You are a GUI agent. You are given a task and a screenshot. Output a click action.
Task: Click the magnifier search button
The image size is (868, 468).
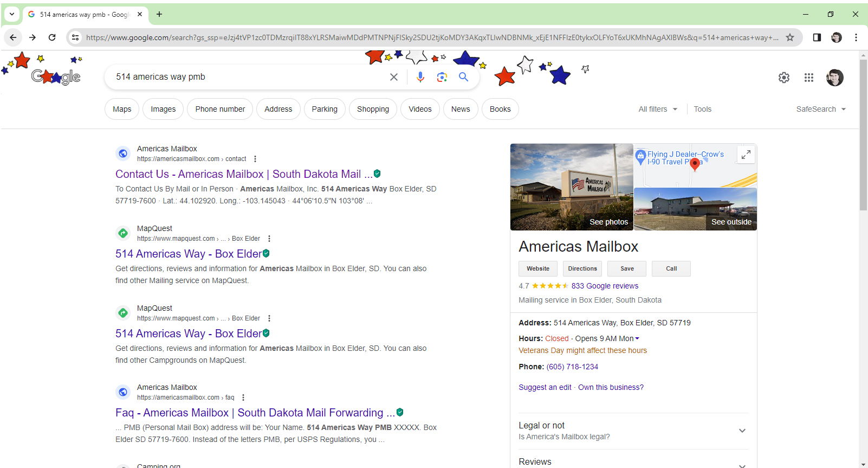point(464,77)
